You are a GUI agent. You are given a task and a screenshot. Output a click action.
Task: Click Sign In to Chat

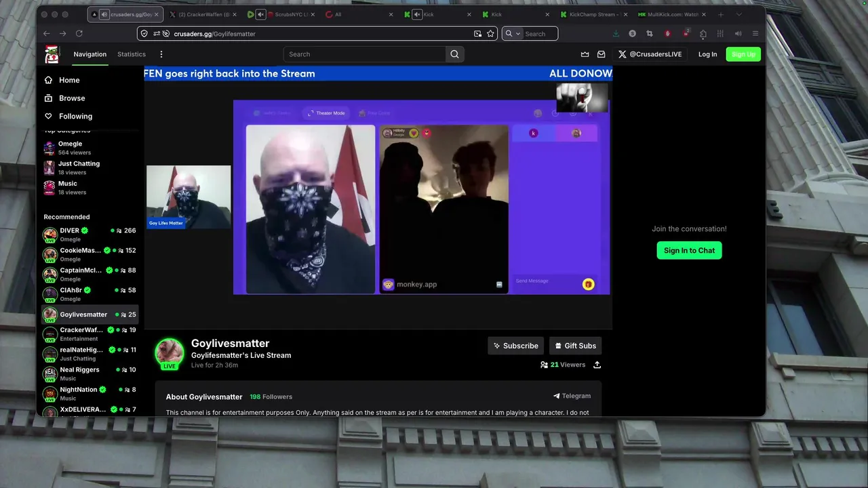click(689, 250)
